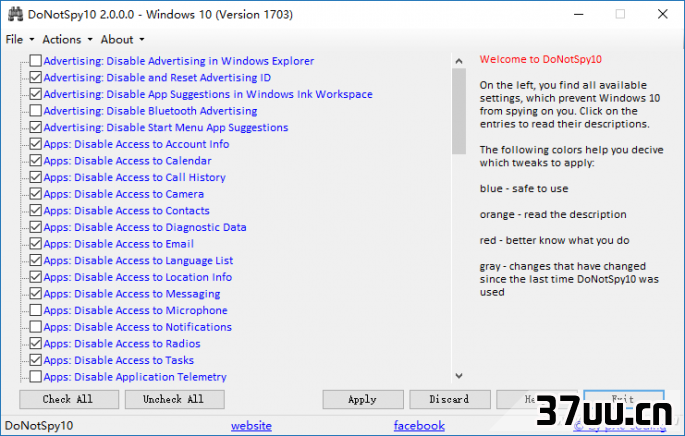Uncheck Disable Access to Tasks checkbox

click(36, 360)
